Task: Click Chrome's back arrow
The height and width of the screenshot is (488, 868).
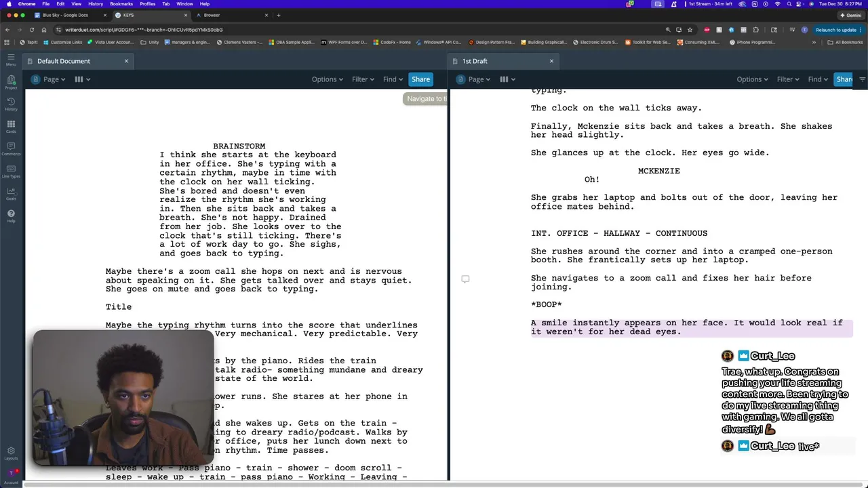Action: pyautogui.click(x=7, y=30)
